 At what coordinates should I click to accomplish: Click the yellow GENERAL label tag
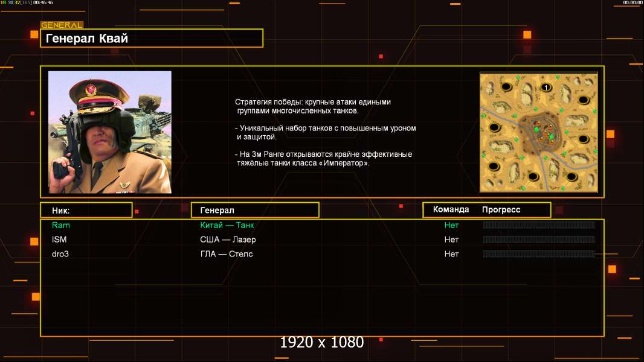point(62,25)
